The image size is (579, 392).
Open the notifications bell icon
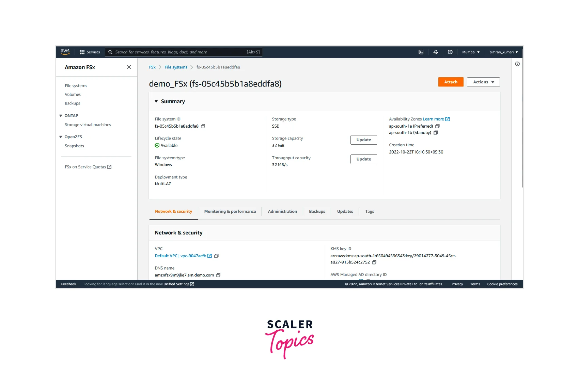[x=436, y=52]
